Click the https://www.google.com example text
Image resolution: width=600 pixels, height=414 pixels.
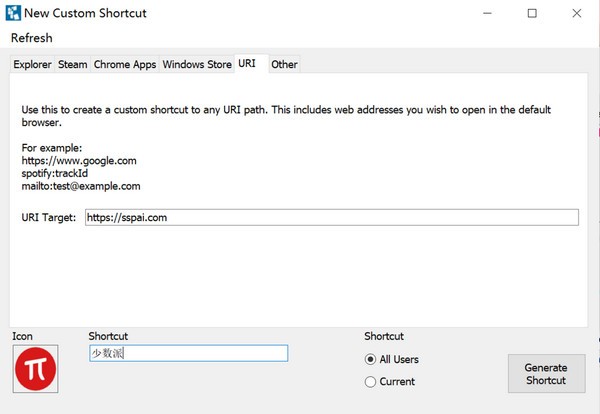78,160
